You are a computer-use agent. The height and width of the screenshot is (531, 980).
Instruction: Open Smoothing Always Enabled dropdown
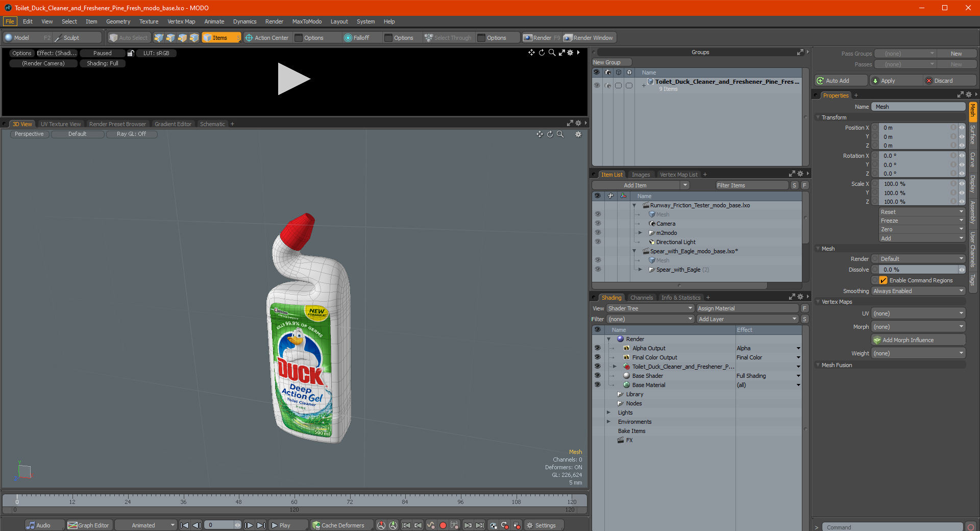pyautogui.click(x=918, y=291)
